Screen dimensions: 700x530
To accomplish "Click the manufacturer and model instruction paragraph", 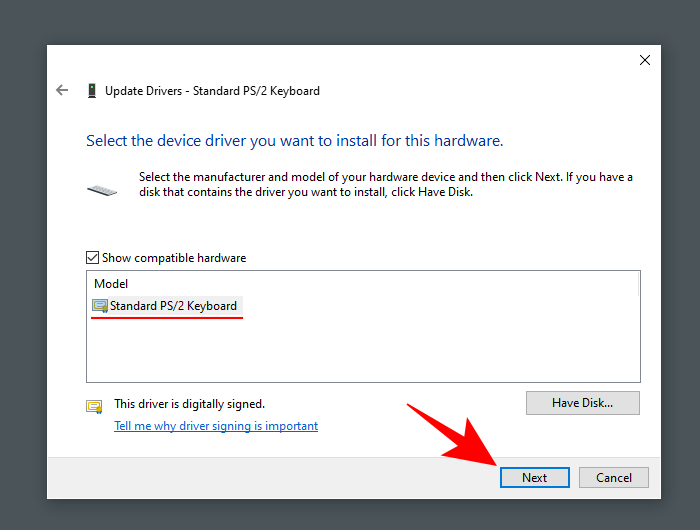I will pos(385,184).
